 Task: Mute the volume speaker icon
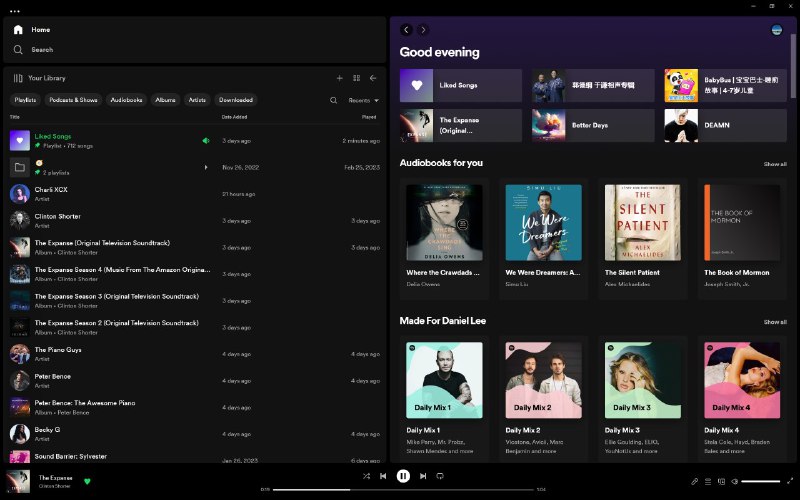[x=735, y=481]
